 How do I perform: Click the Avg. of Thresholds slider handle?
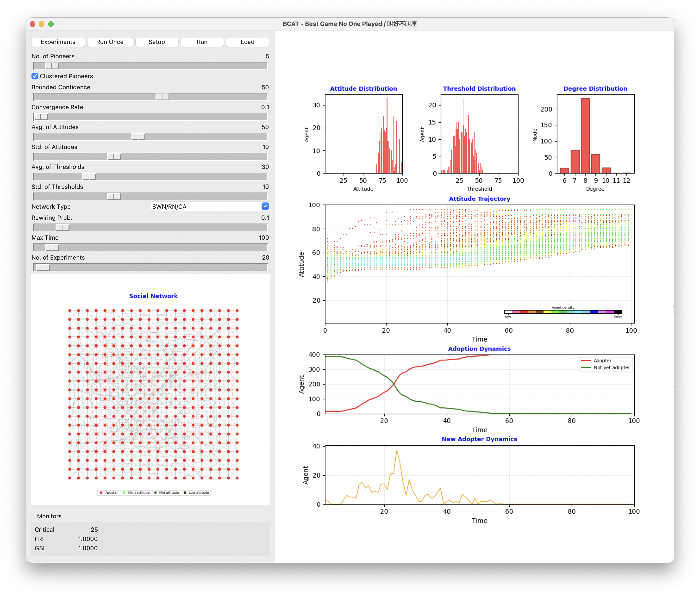(x=90, y=177)
